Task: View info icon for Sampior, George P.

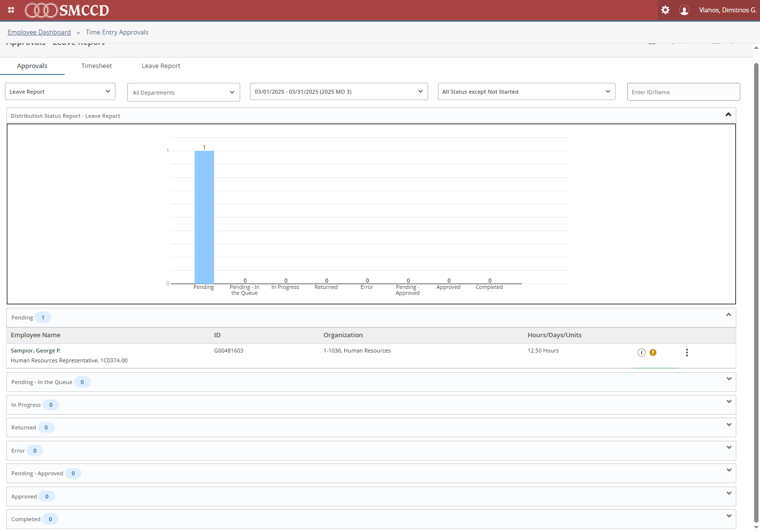Action: click(x=642, y=353)
